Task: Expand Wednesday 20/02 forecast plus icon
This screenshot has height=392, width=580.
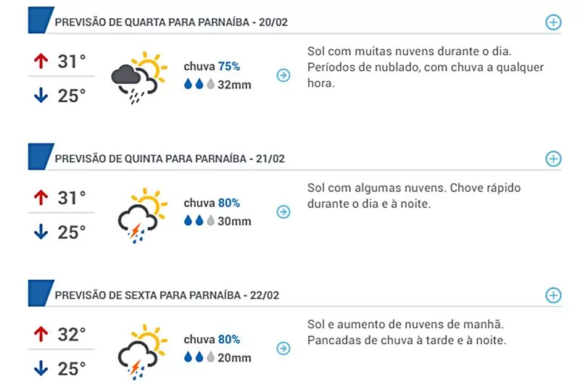Action: [553, 22]
